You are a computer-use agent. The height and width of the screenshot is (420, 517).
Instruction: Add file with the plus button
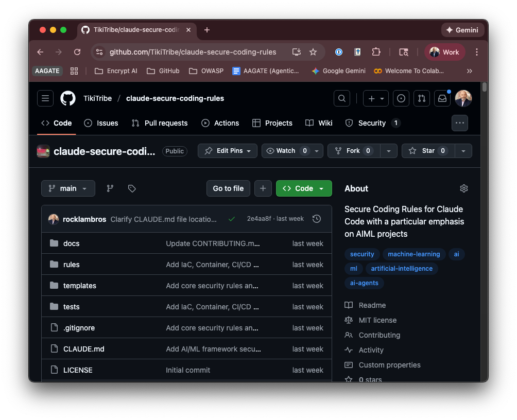263,188
